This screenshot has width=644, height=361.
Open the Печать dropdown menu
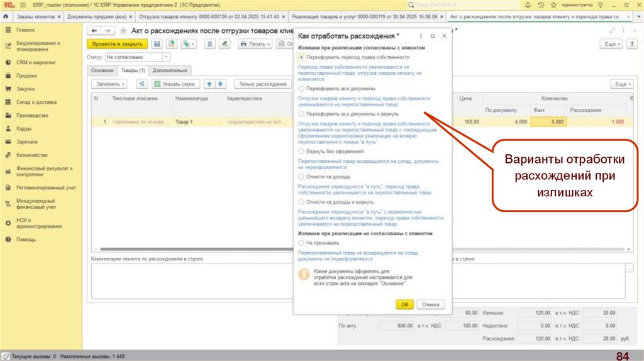[255, 44]
